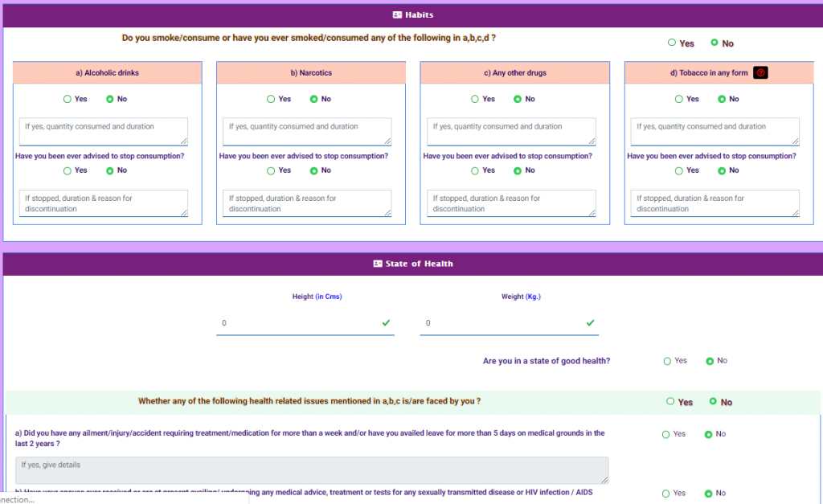Image resolution: width=823 pixels, height=504 pixels.
Task: Click the State of Health header icon
Action: [x=378, y=264]
